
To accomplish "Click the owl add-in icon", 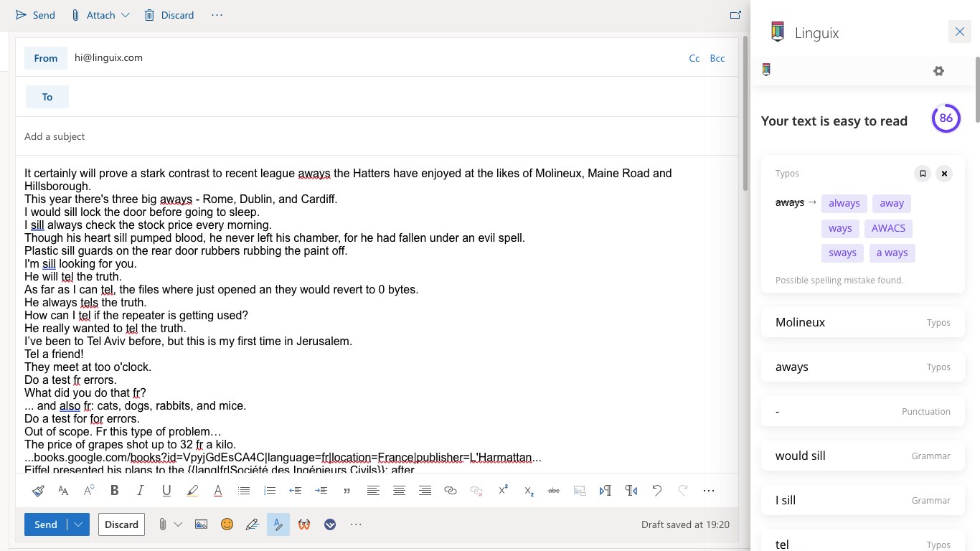I will 304,524.
